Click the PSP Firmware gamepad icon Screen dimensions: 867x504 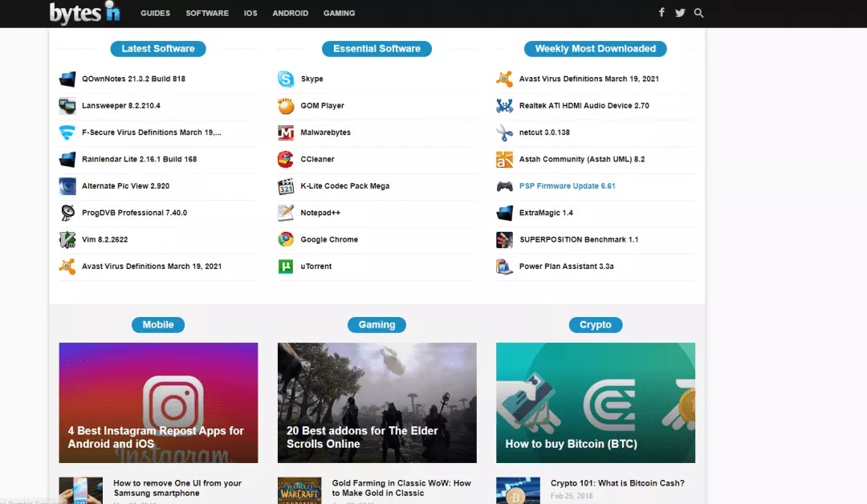pos(504,186)
